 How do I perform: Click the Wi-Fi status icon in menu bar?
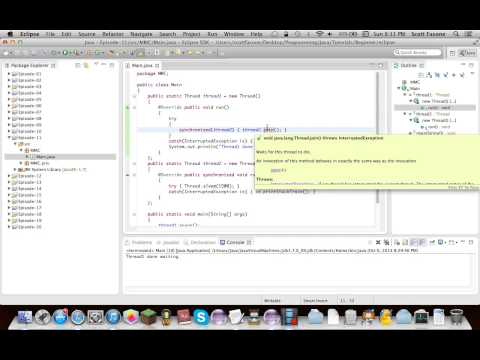tap(319, 34)
